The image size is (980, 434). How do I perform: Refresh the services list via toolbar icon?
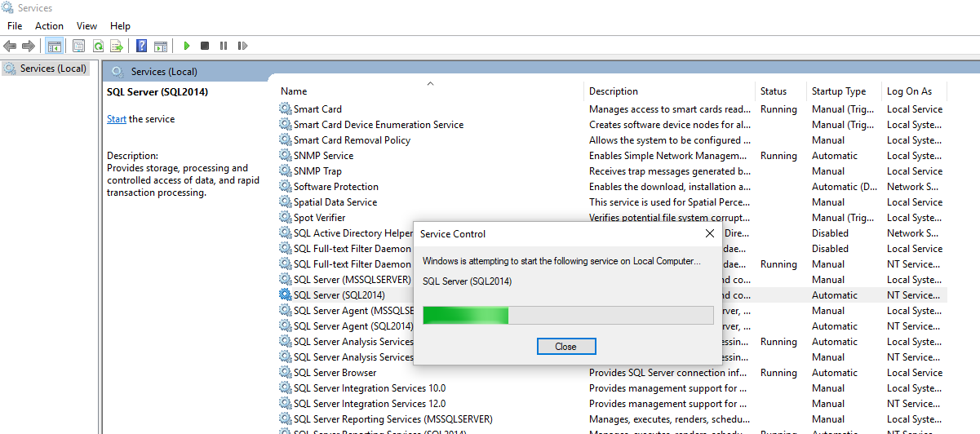point(98,46)
